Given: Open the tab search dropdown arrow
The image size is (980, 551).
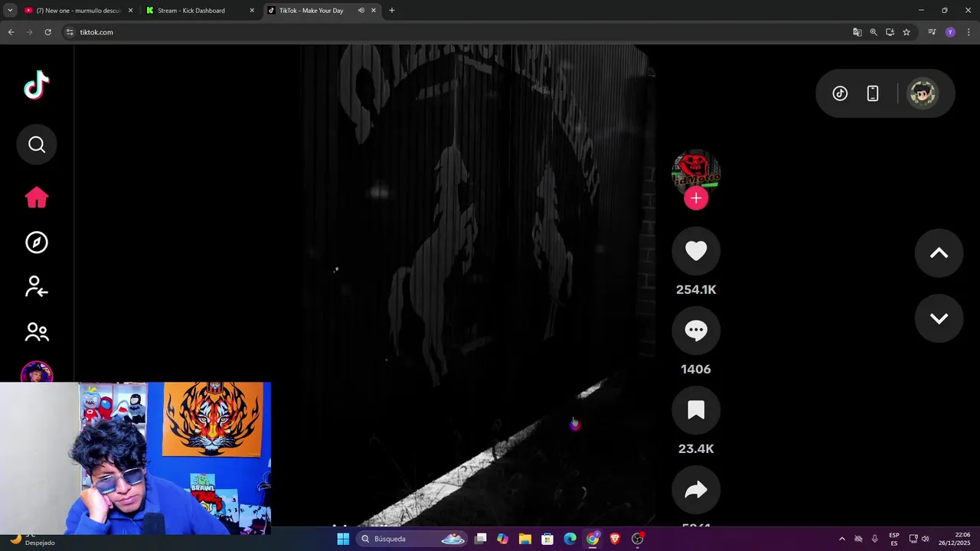Looking at the screenshot, I should click(x=10, y=11).
